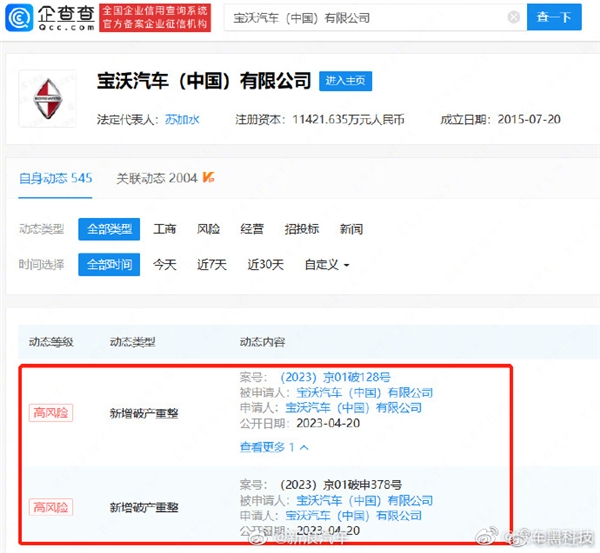The width and height of the screenshot is (600, 553).
Task: Select the 全部时间 time filter
Action: [x=109, y=264]
